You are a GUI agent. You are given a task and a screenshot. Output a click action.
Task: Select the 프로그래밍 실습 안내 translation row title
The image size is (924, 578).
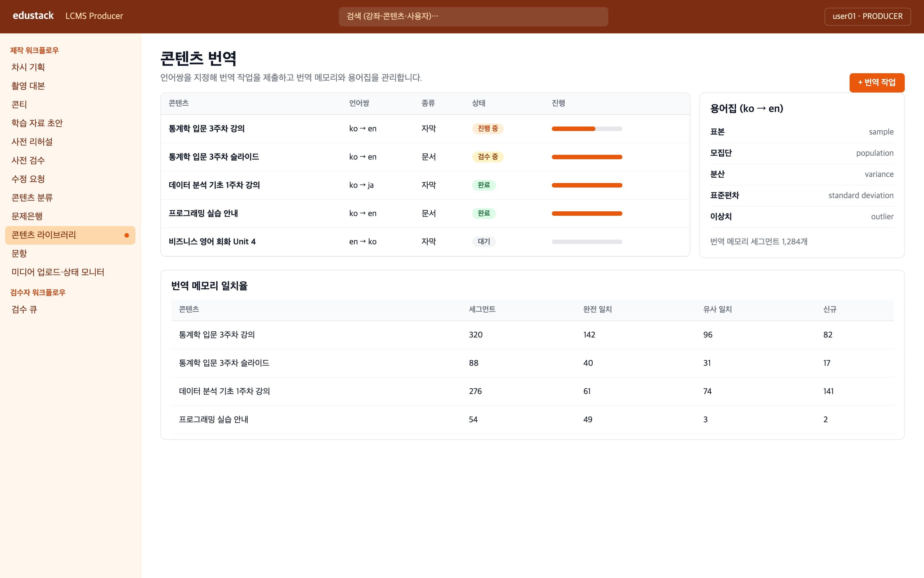(x=203, y=213)
